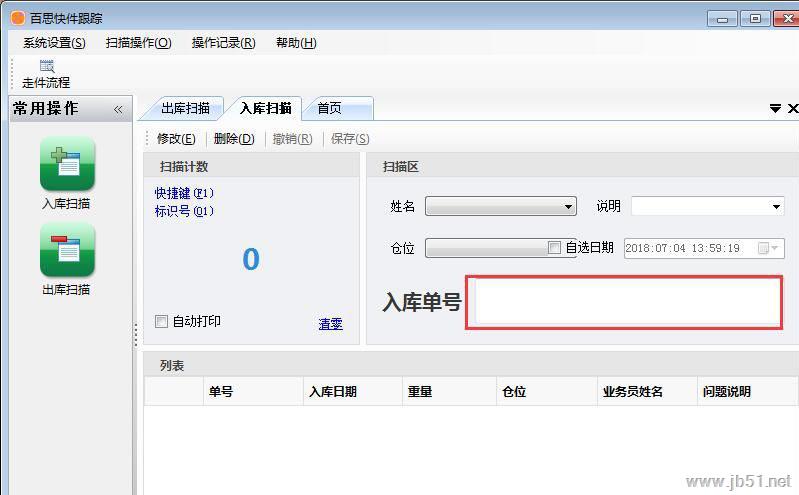Click the 重量 column header
Image resolution: width=799 pixels, height=495 pixels.
(x=449, y=392)
